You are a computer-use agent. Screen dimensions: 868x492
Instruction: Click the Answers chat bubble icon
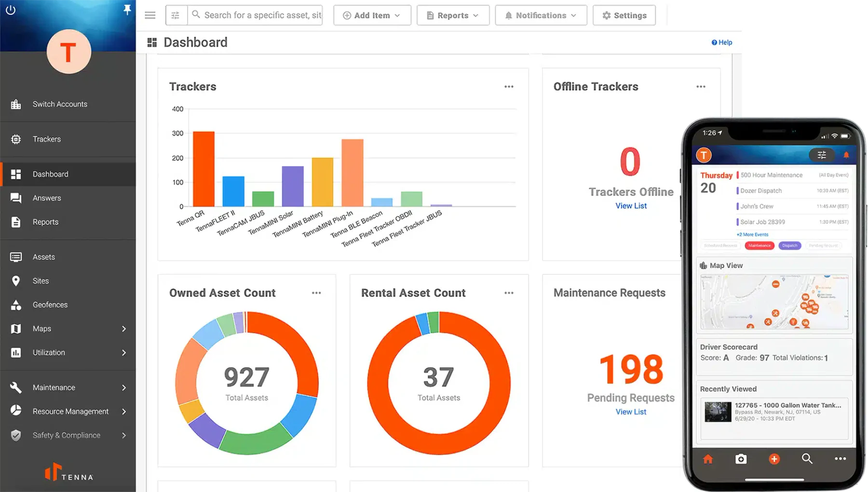16,198
